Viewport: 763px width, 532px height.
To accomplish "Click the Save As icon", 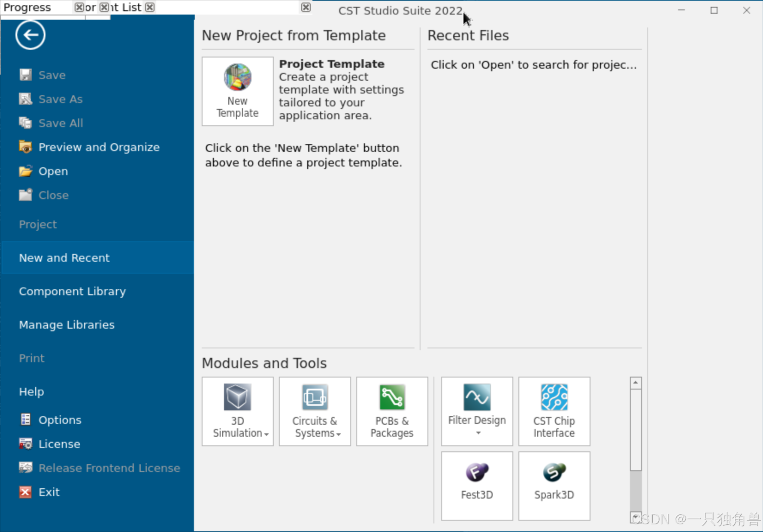I will point(25,99).
